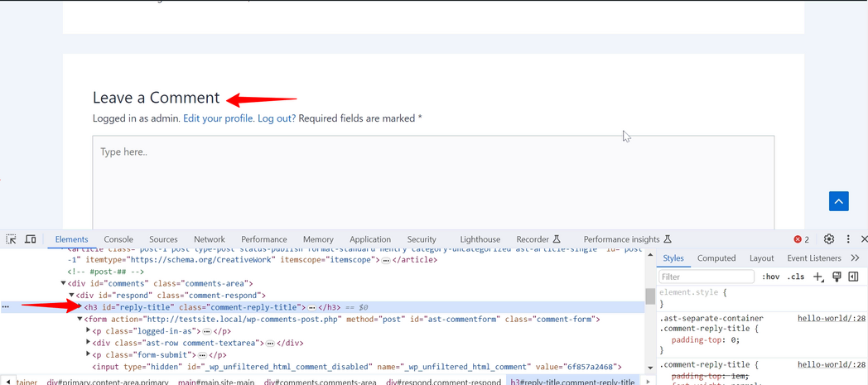
Task: Click the red error count indicator
Action: click(x=802, y=239)
